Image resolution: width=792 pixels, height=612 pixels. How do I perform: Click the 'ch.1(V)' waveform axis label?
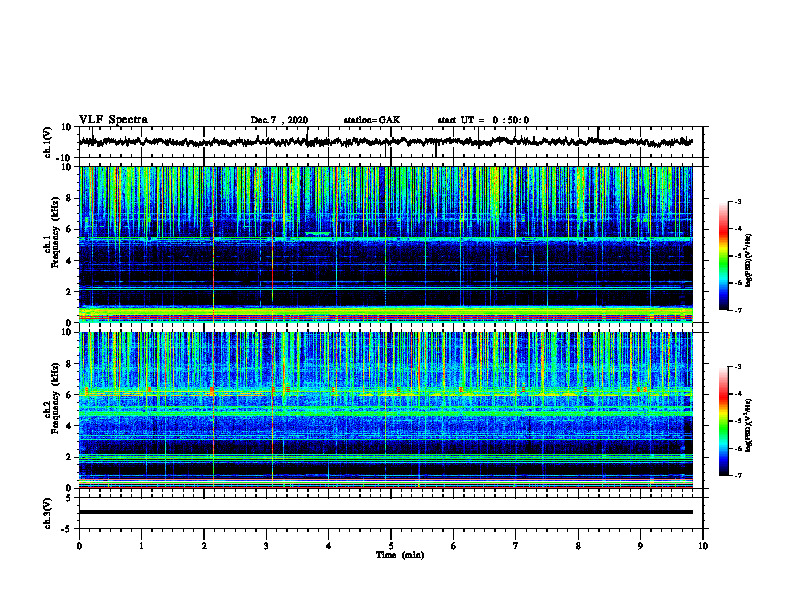(x=48, y=142)
